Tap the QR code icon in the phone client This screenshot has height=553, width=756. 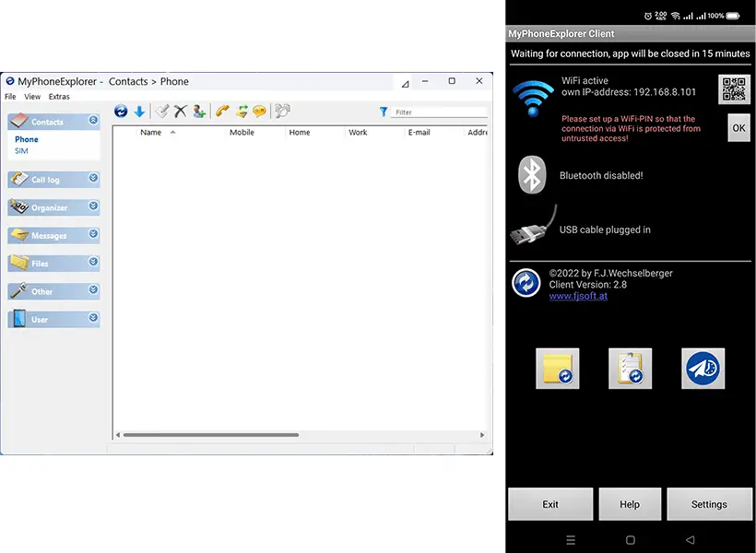[x=734, y=89]
